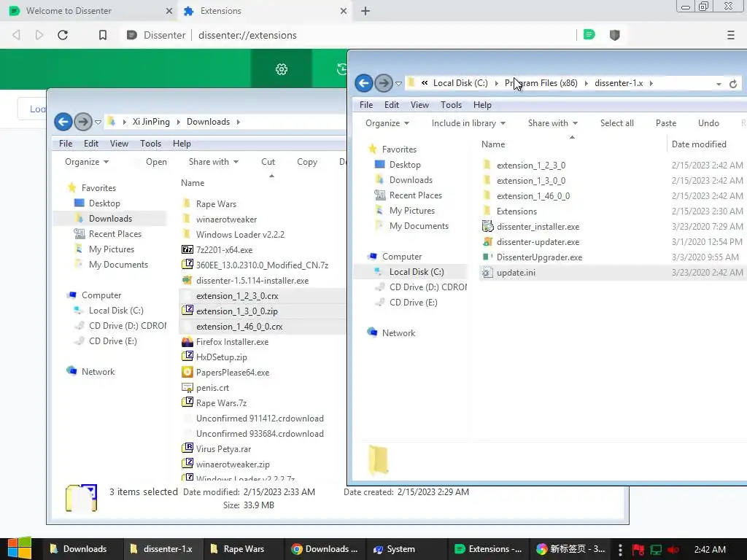This screenshot has height=560, width=747.
Task: Open Help menu in dissenter-1.x window
Action: [x=482, y=105]
